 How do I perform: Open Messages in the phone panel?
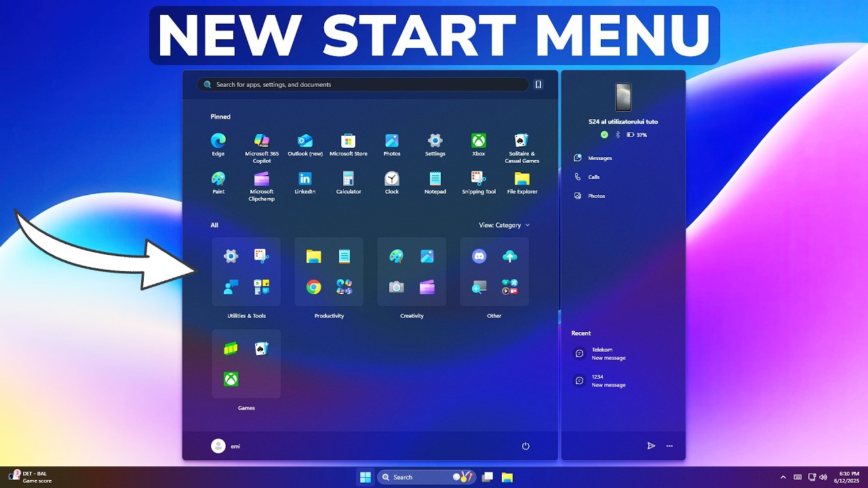(x=594, y=158)
